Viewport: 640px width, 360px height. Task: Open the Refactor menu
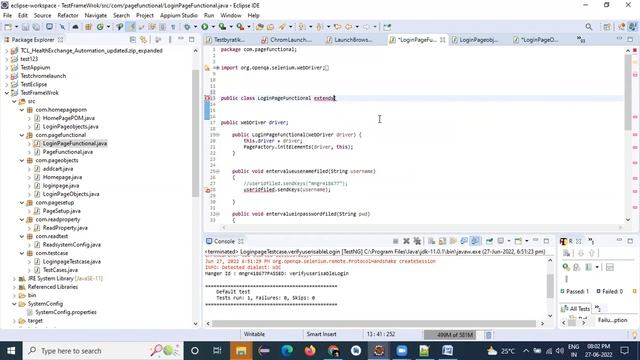pyautogui.click(x=68, y=15)
